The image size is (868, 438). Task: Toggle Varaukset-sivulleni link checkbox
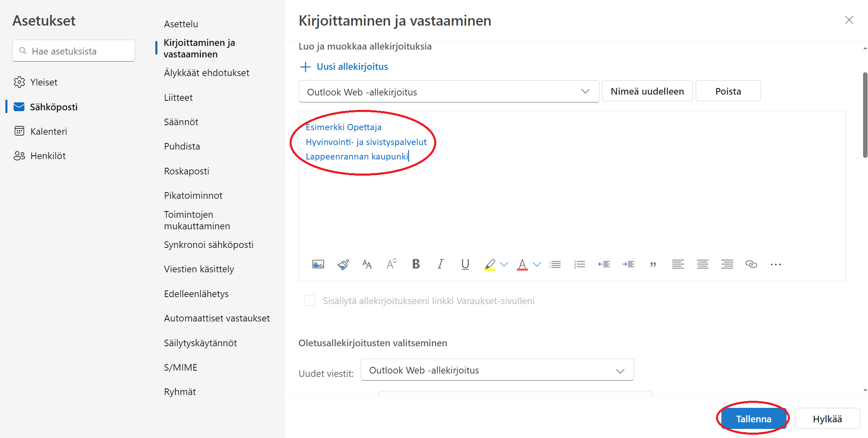(x=309, y=300)
